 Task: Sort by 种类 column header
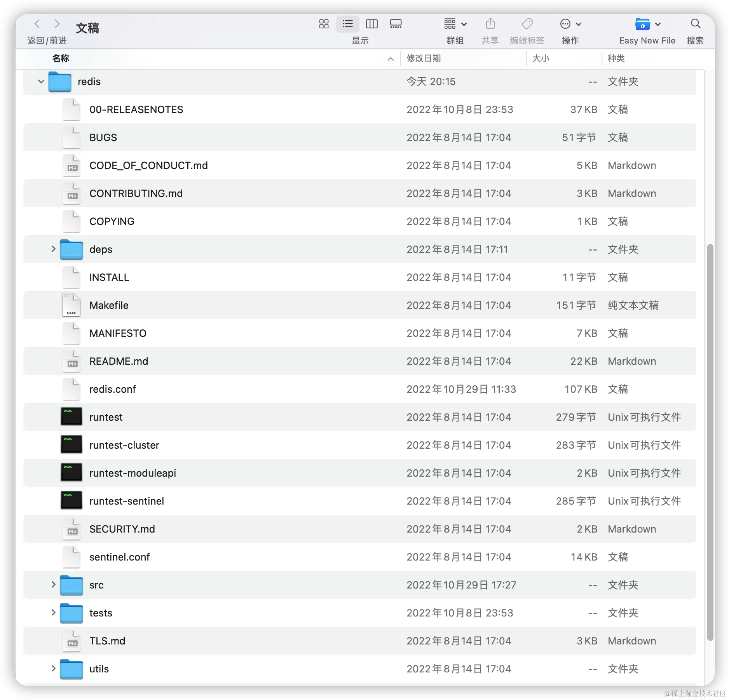(616, 59)
